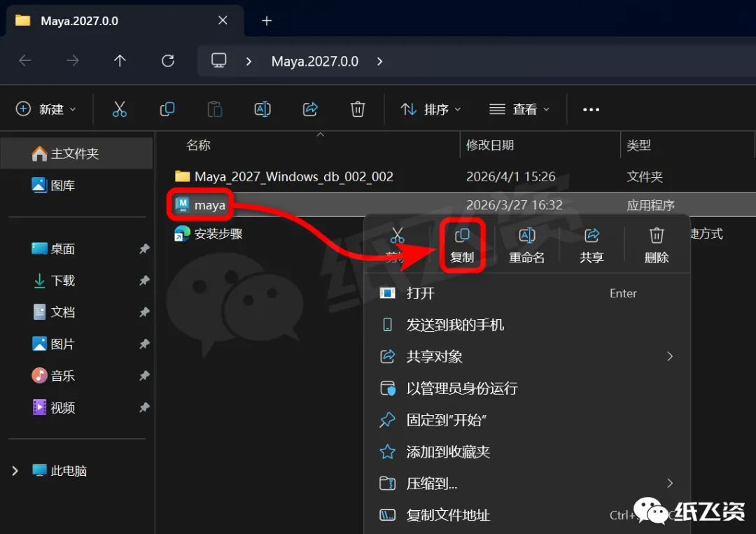Unpin 图片 using its pin icon
The width and height of the screenshot is (756, 534).
(144, 344)
